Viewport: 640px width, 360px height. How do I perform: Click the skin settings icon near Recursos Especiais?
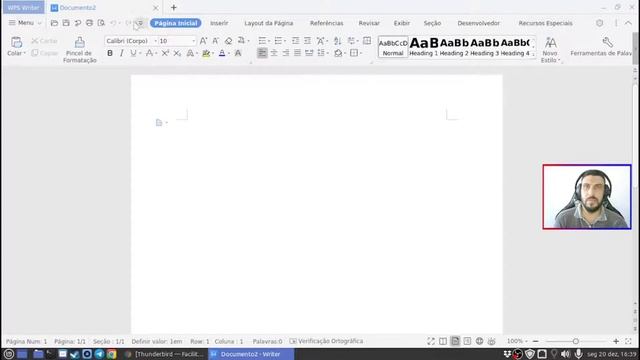pyautogui.click(x=599, y=23)
